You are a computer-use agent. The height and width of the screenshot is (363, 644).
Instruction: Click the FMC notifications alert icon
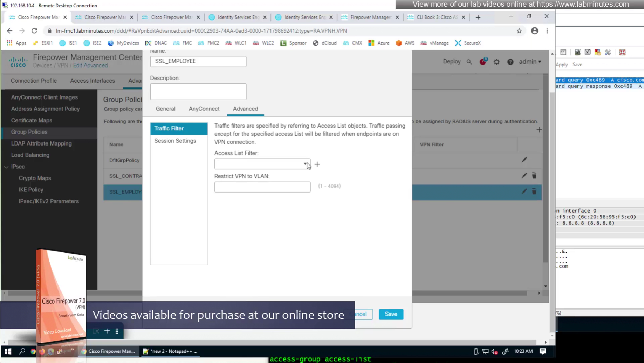point(483,62)
